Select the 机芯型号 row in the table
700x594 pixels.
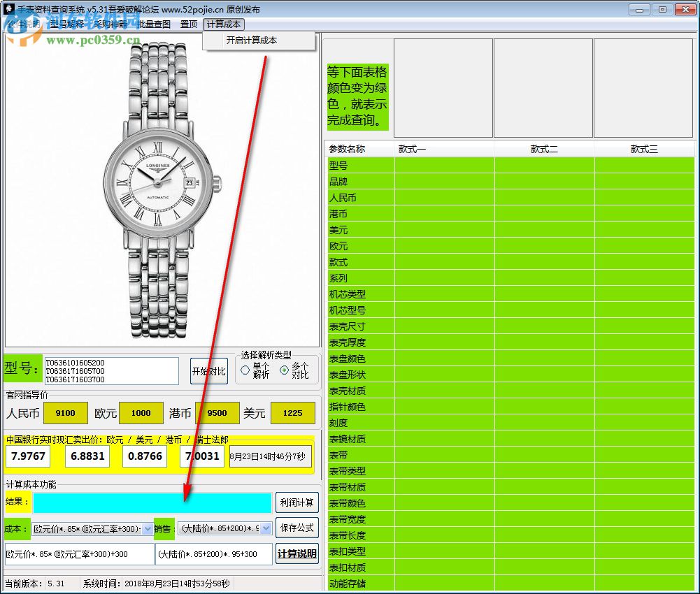tap(511, 310)
